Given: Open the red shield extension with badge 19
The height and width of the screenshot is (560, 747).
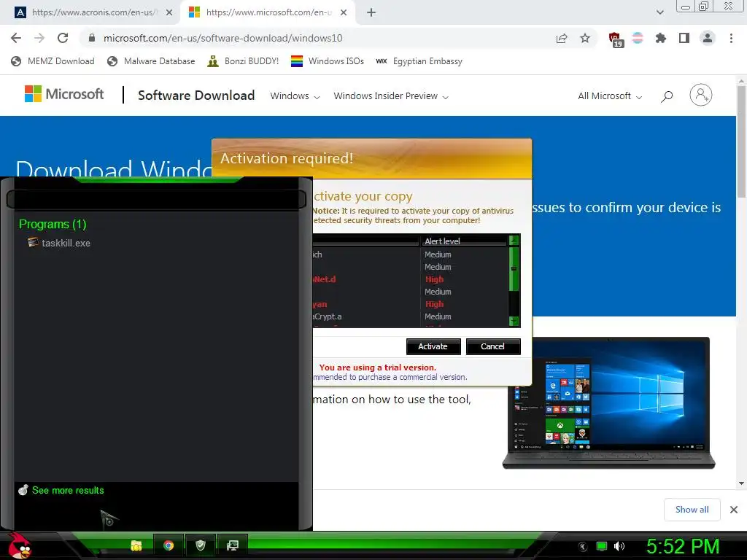Looking at the screenshot, I should (x=616, y=39).
